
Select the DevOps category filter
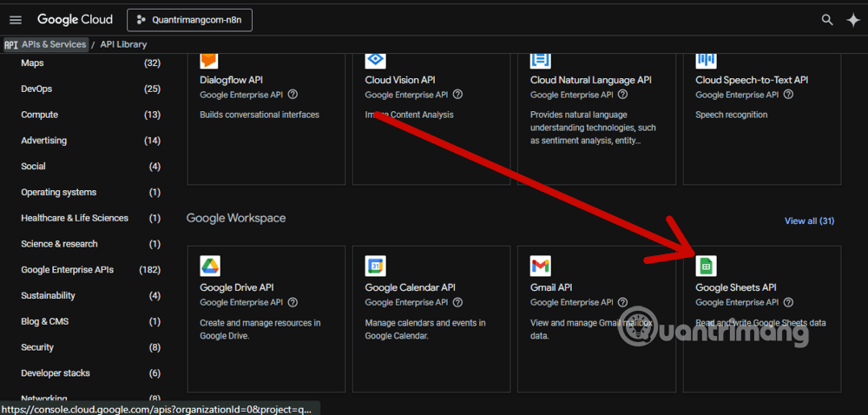pos(36,89)
